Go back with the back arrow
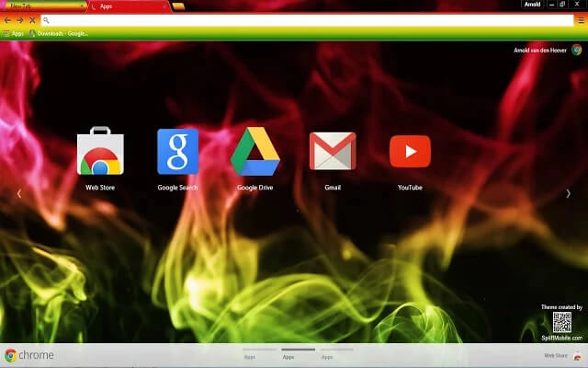 pyautogui.click(x=7, y=20)
